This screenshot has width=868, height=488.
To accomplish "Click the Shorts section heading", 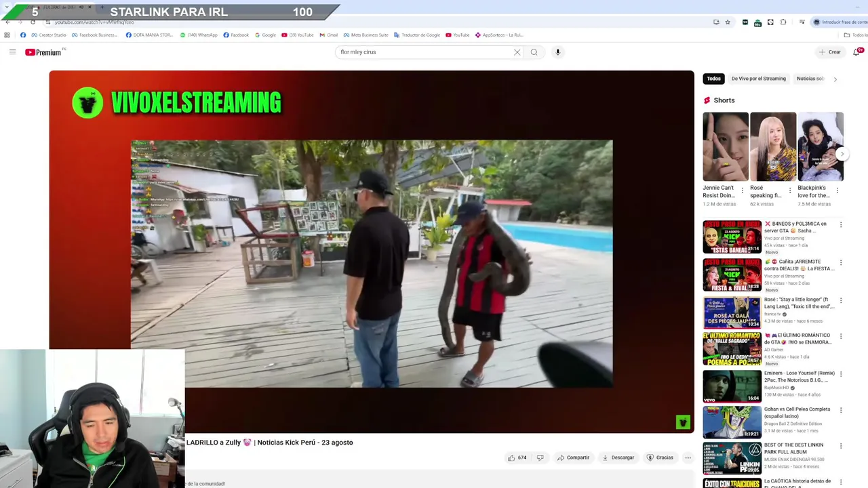I will click(724, 100).
